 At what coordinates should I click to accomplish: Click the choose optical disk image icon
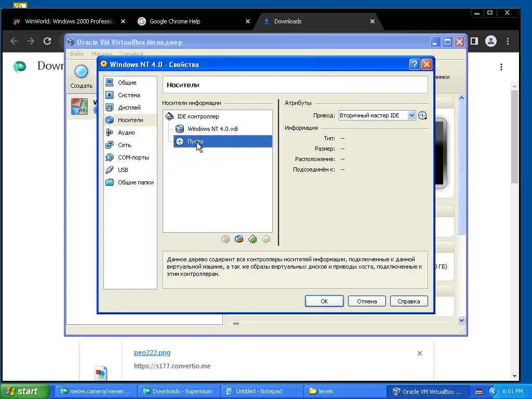(x=422, y=116)
